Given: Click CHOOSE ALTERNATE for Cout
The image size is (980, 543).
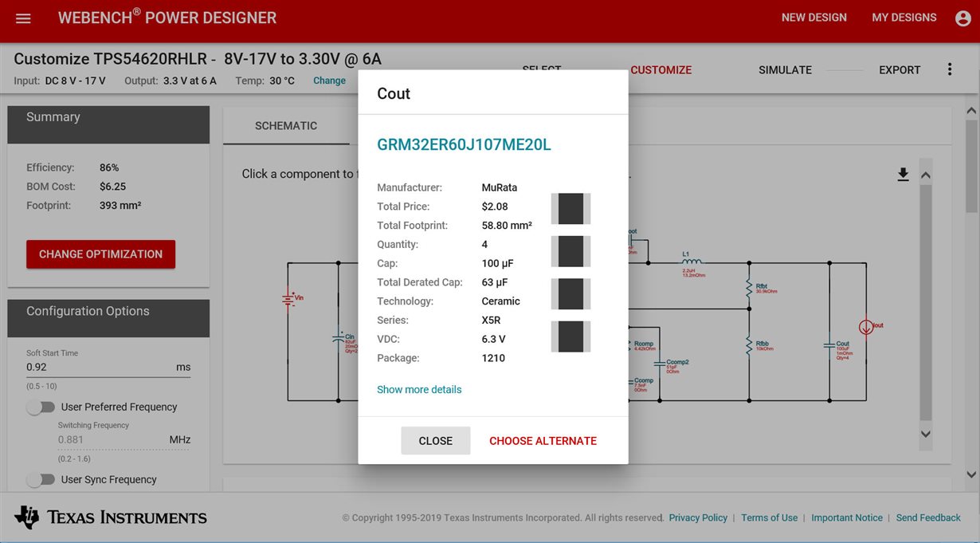Looking at the screenshot, I should [543, 441].
